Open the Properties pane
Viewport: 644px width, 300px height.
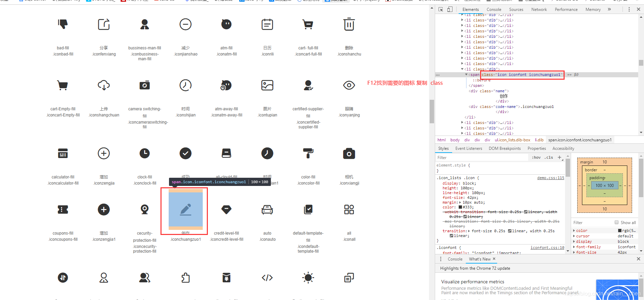(537, 148)
